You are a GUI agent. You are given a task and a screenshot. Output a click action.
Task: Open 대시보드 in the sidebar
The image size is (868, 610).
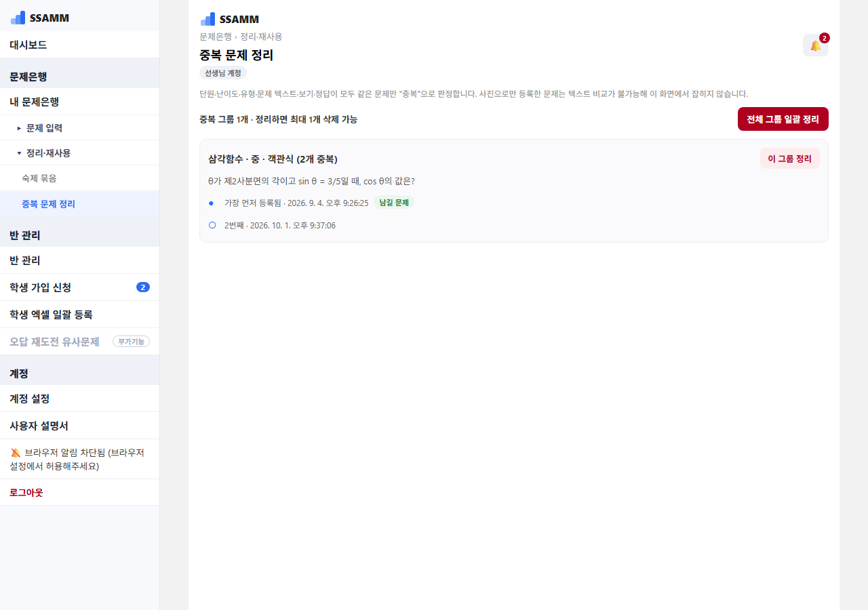79,45
